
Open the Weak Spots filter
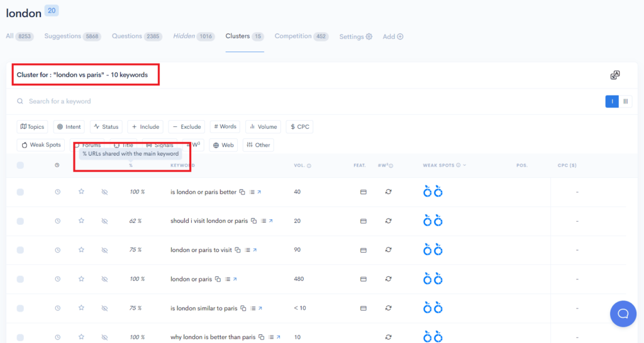coord(41,145)
